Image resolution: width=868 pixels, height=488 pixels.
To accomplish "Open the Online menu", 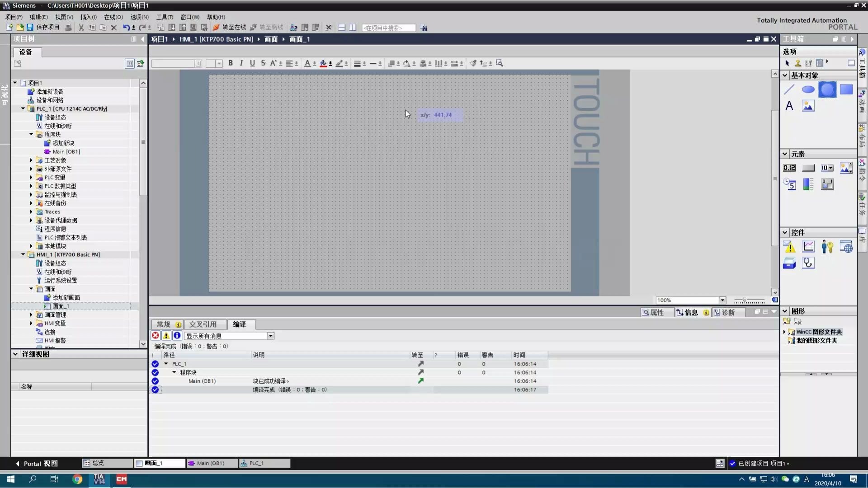I will (x=113, y=17).
